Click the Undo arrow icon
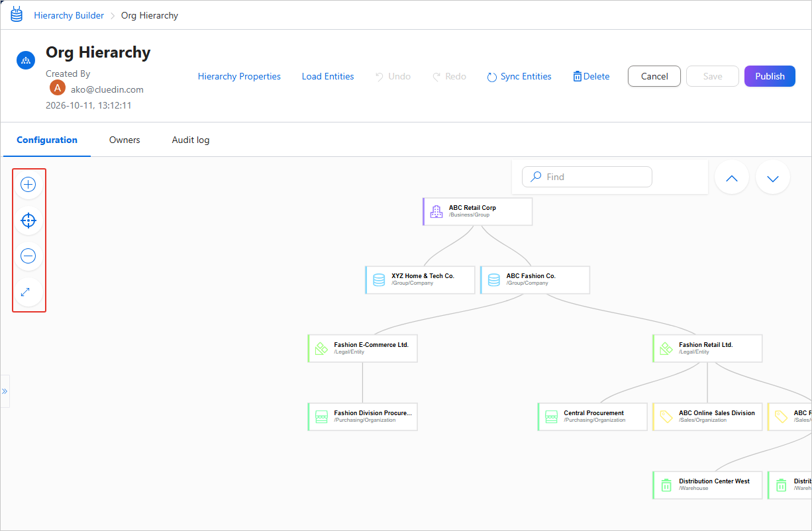Image resolution: width=812 pixels, height=531 pixels. click(380, 77)
